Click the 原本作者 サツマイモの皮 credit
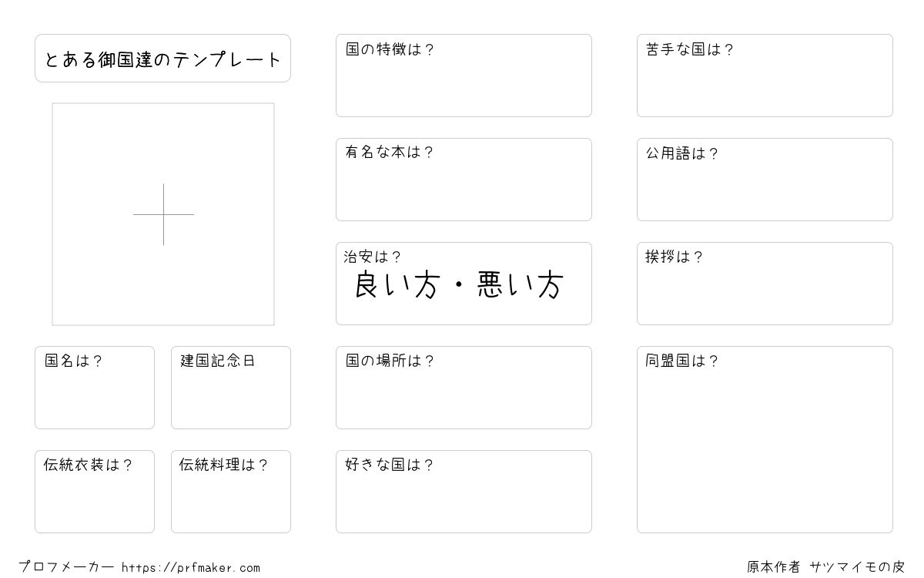This screenshot has height=578, width=924. (x=825, y=567)
